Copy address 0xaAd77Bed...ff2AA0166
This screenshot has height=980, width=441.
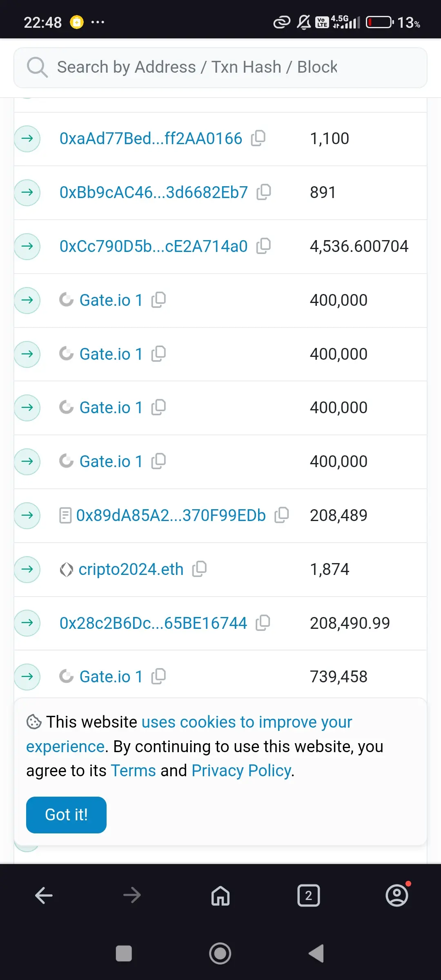coord(258,138)
